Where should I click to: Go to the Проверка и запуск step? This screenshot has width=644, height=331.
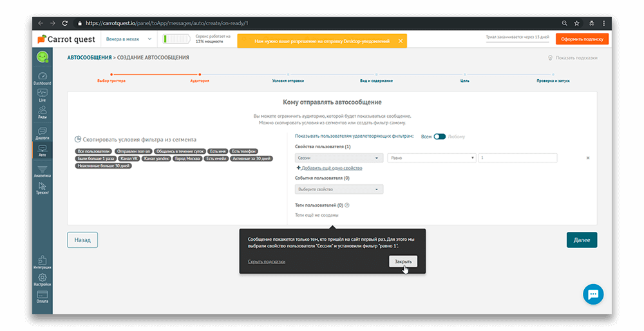[553, 79]
